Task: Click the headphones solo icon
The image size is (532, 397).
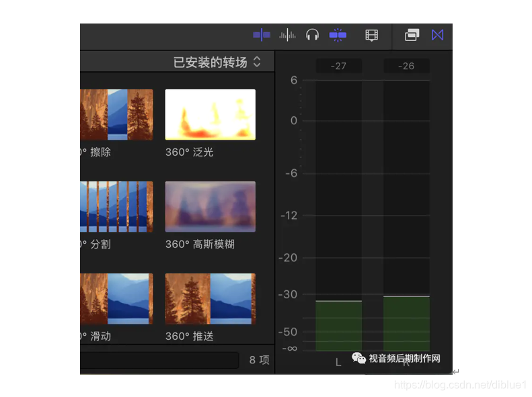Action: coord(312,35)
